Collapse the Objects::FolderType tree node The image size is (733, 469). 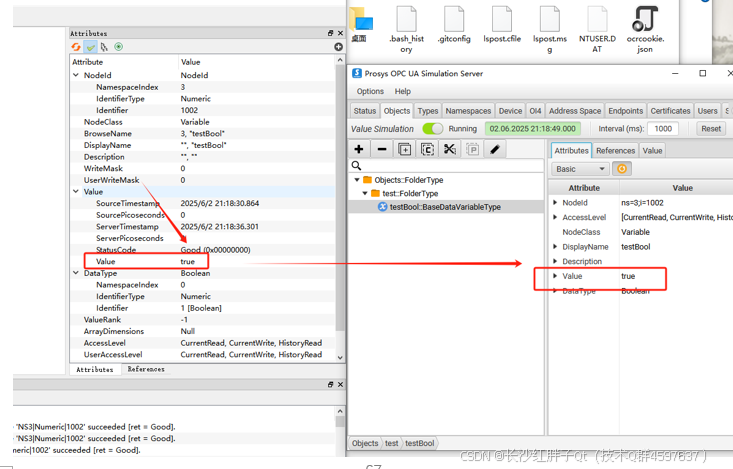[x=356, y=180]
